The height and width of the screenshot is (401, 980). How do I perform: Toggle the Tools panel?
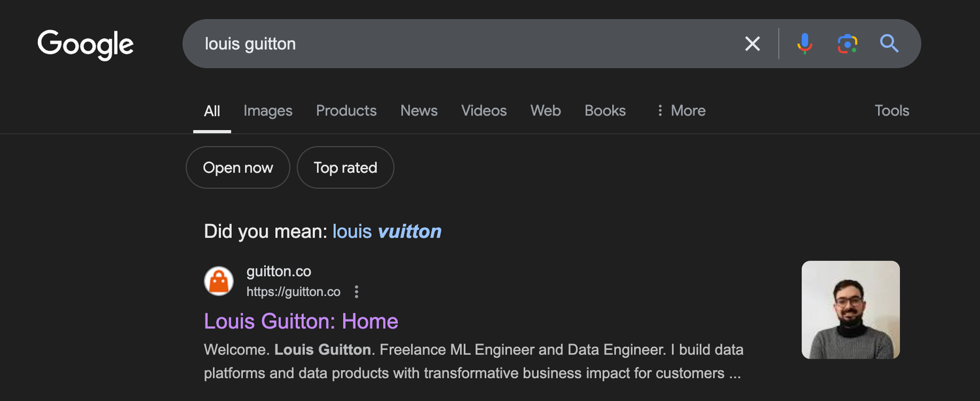click(x=891, y=110)
